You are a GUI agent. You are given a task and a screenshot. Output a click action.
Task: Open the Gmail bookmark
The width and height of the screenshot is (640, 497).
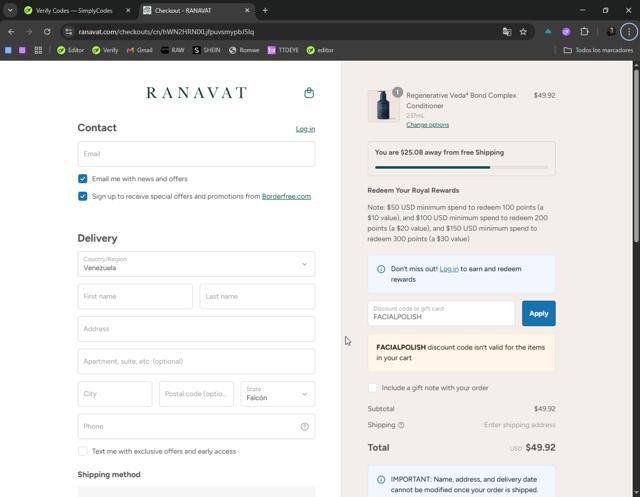[140, 50]
